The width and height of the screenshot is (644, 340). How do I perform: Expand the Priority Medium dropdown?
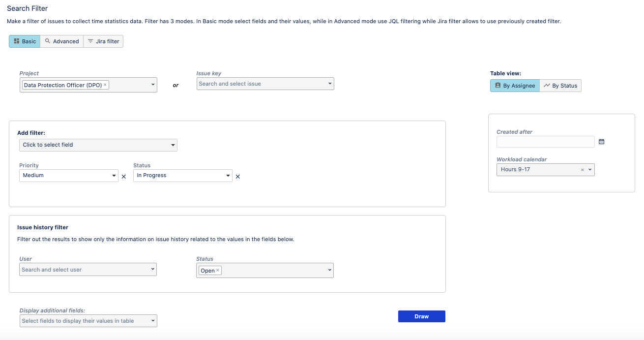(x=69, y=176)
